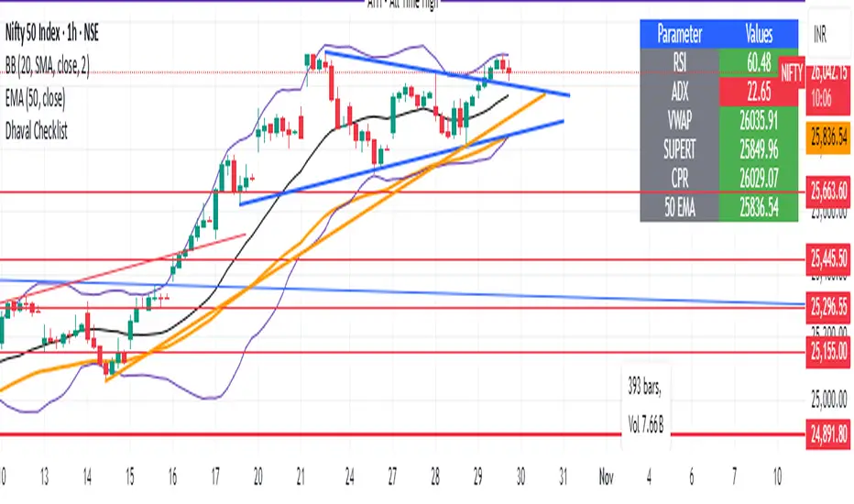Click date 21 on the time axis

tap(301, 477)
